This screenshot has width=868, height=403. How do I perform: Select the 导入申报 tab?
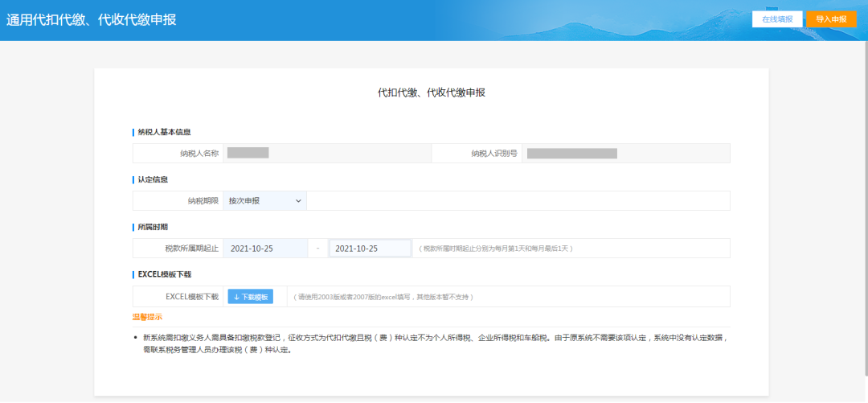[x=832, y=19]
